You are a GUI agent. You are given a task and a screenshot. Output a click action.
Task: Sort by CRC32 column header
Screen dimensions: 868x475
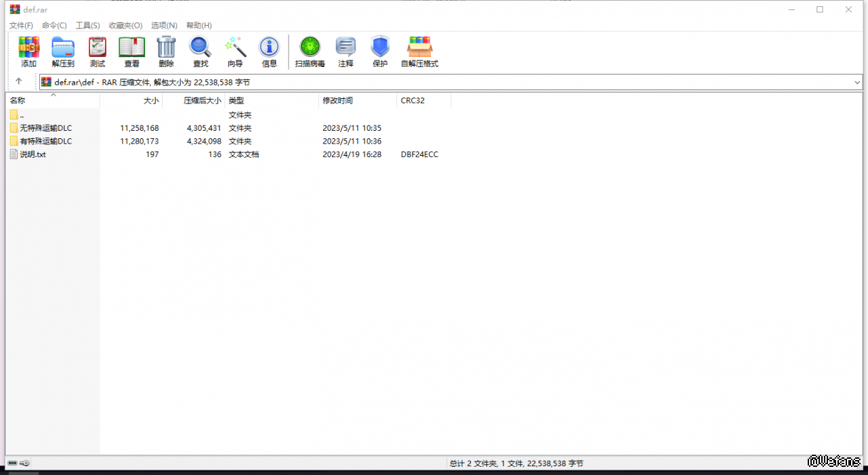click(424, 100)
